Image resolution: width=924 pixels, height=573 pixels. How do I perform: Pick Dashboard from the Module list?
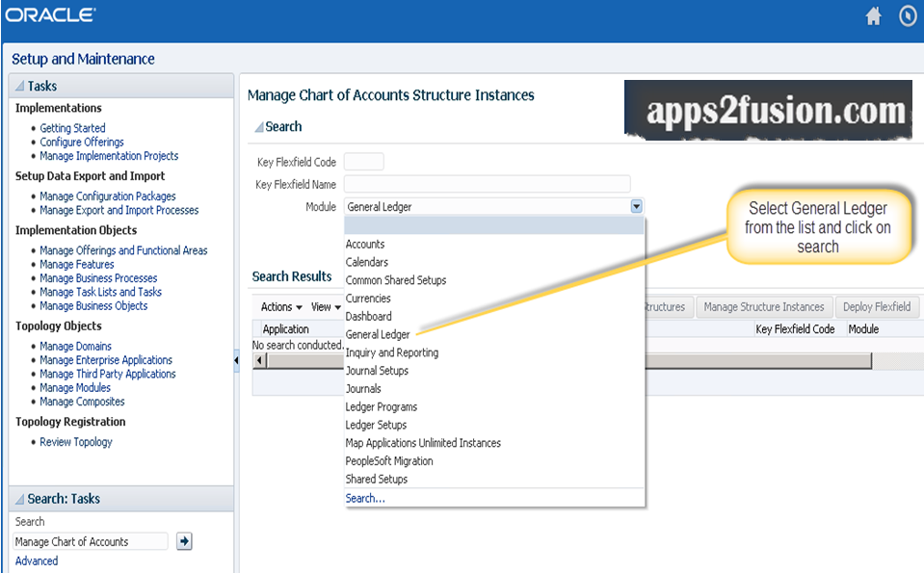click(x=368, y=316)
